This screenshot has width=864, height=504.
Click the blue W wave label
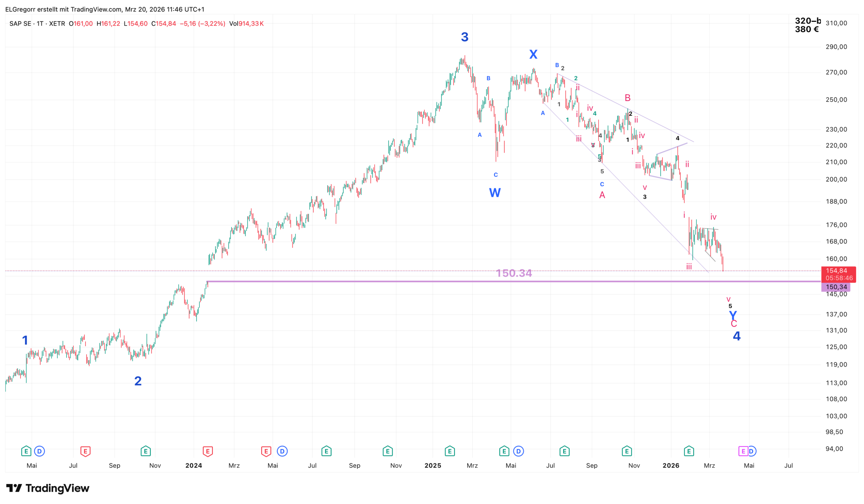[495, 193]
